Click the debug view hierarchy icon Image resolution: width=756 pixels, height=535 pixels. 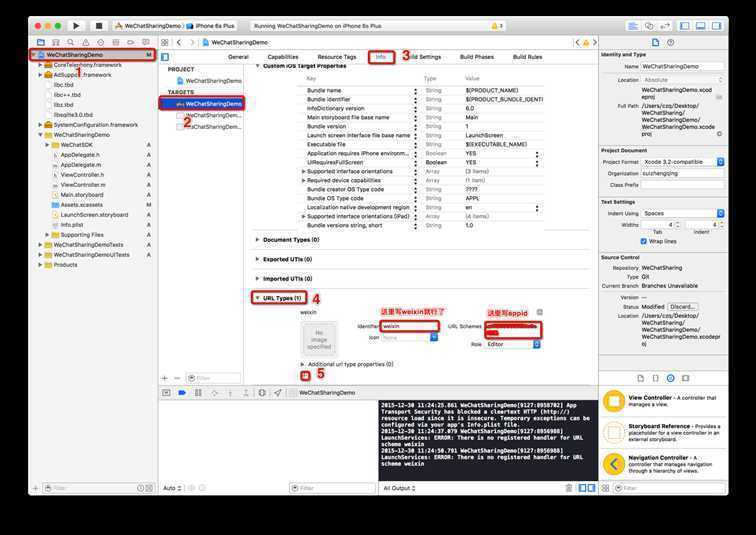tap(262, 393)
